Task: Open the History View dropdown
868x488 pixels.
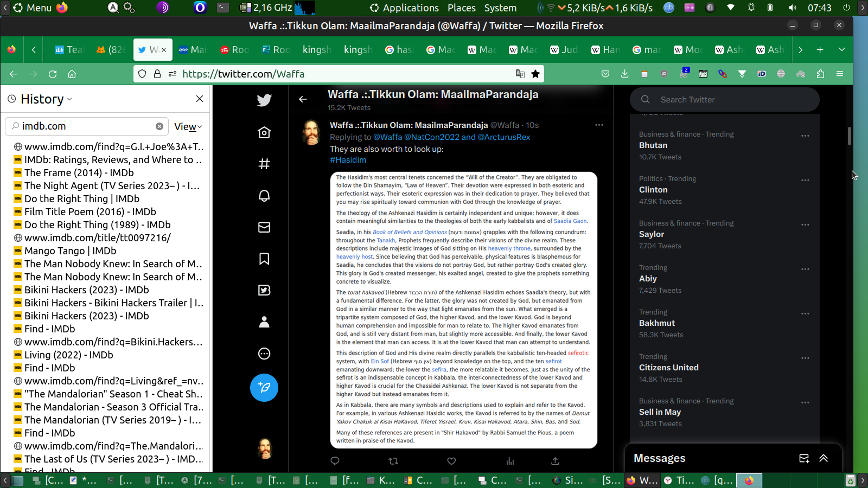Action: tap(188, 127)
